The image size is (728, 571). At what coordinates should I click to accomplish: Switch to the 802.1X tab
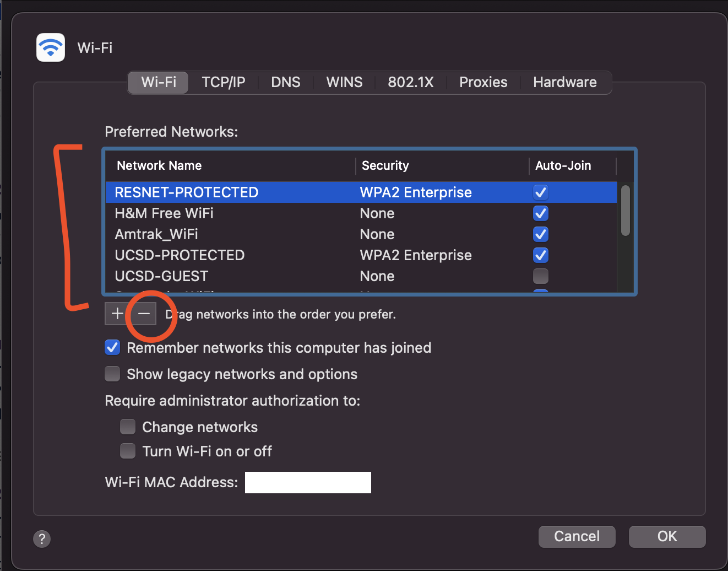tap(411, 82)
